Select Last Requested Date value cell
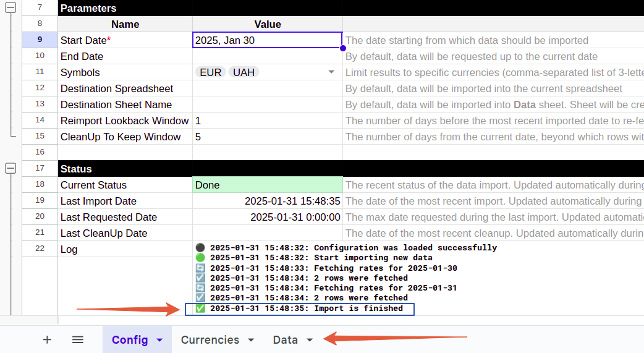Viewport: 644px width, 353px height. [x=268, y=217]
